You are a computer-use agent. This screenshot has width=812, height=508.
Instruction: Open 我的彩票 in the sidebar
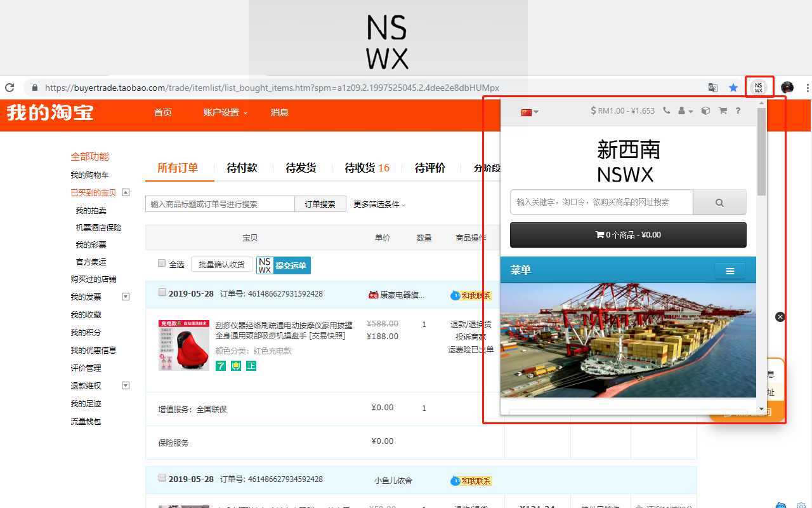[x=91, y=244]
